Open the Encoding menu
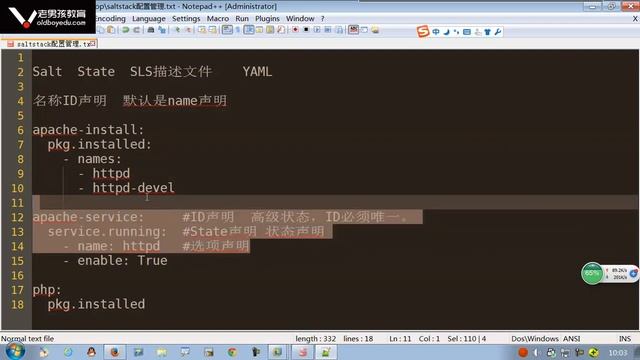Image resolution: width=640 pixels, height=360 pixels. [x=111, y=19]
